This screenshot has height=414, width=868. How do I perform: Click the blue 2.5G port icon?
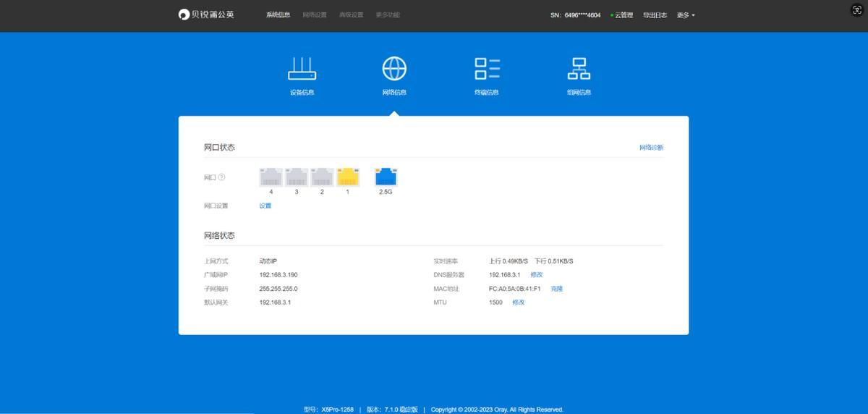tap(386, 177)
